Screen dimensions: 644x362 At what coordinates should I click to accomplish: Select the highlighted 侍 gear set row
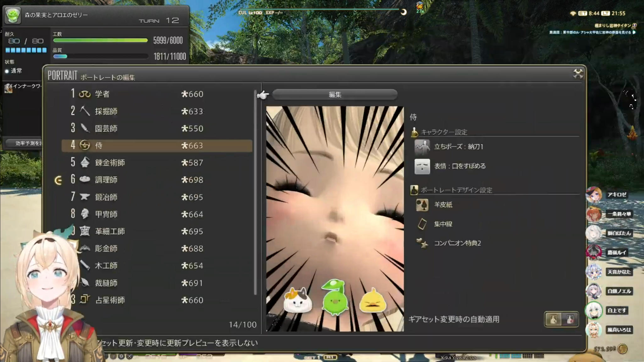pyautogui.click(x=157, y=145)
